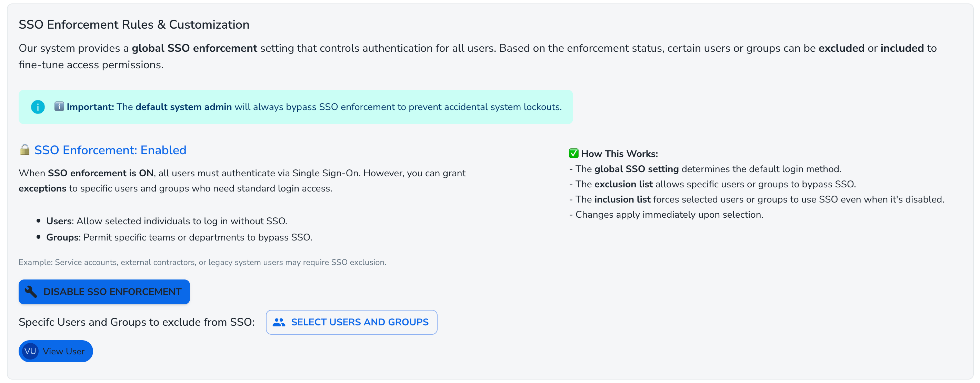The height and width of the screenshot is (383, 980).
Task: Click the bold "Users" bullet item
Action: tap(59, 221)
